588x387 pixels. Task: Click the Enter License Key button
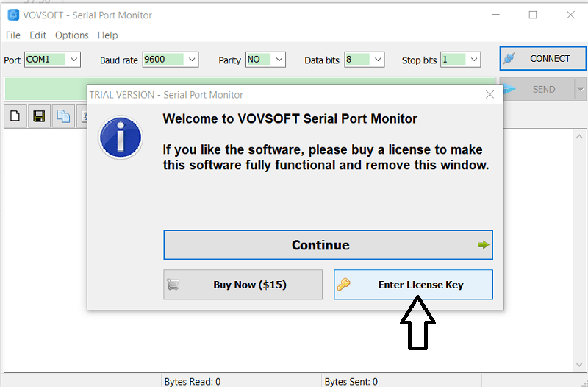[413, 285]
